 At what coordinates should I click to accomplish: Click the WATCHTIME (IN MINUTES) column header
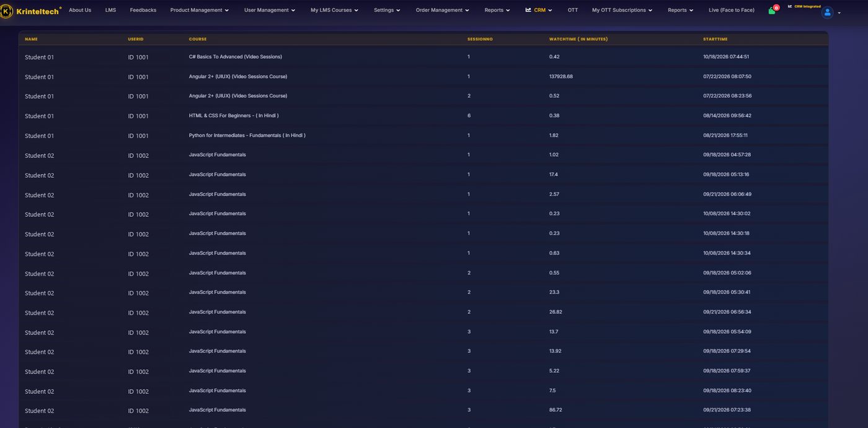pyautogui.click(x=578, y=39)
